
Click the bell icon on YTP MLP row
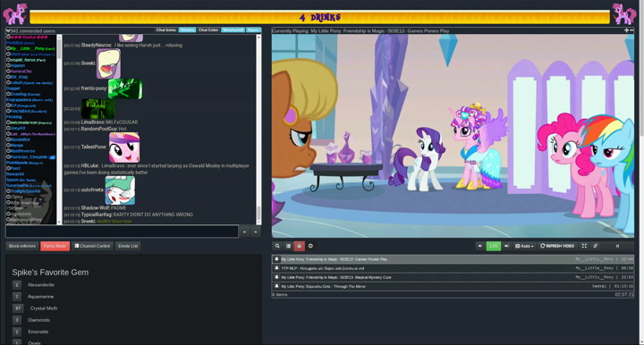tap(276, 268)
